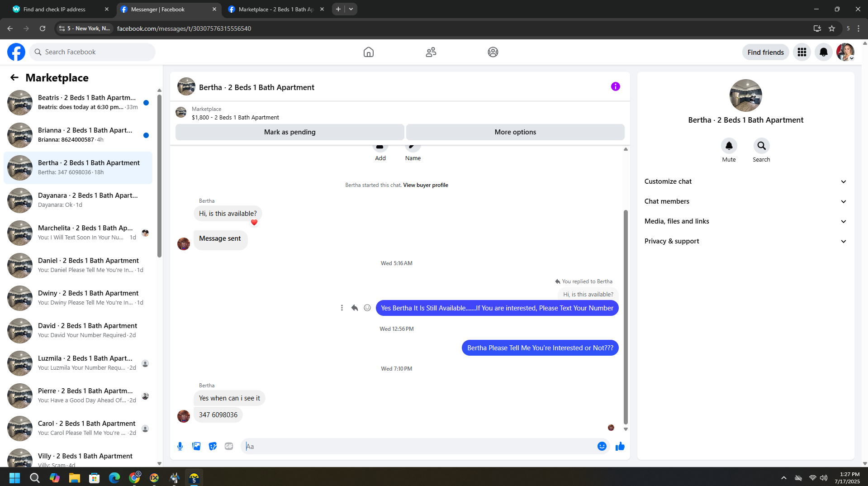Open the browser tab list dropdown
This screenshot has height=486, width=868.
(x=351, y=9)
